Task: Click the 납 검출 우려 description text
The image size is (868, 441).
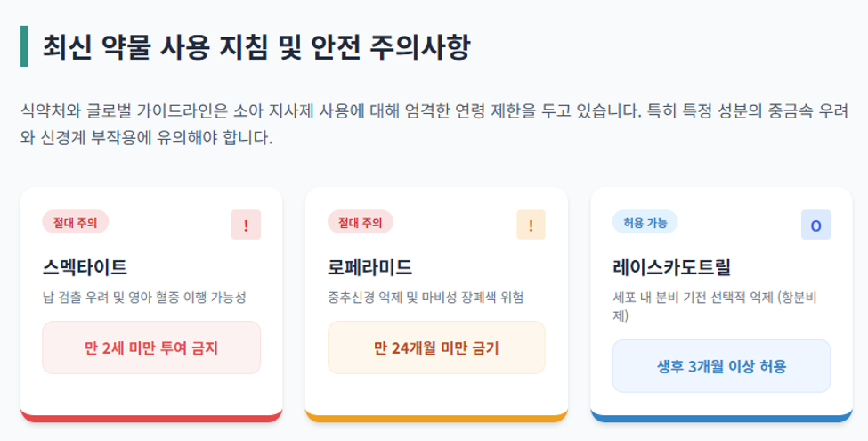Action: pos(144,298)
